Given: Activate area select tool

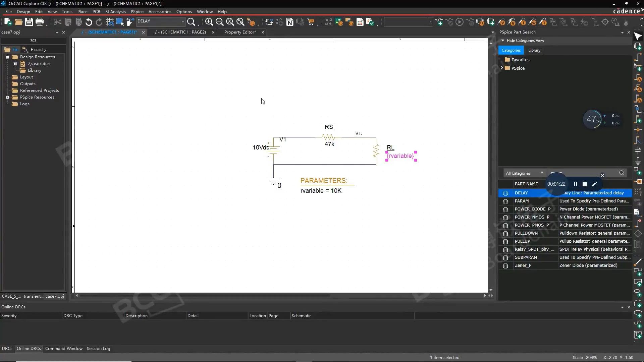Looking at the screenshot, I should coord(120,22).
